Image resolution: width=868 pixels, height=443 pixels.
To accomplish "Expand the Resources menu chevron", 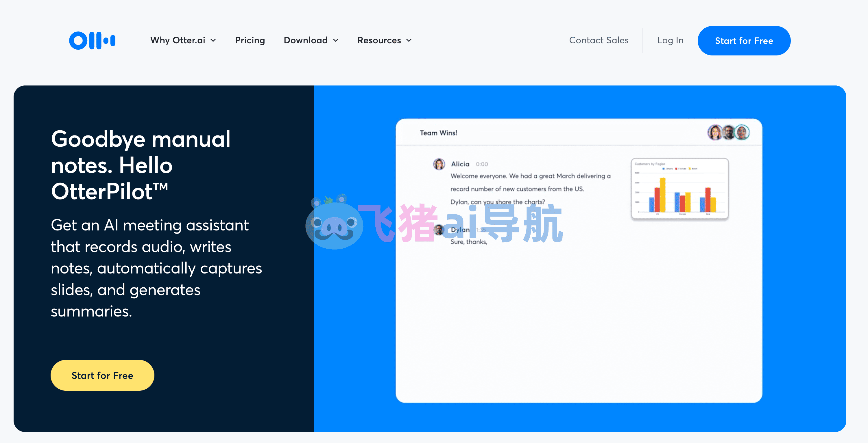I will click(409, 40).
